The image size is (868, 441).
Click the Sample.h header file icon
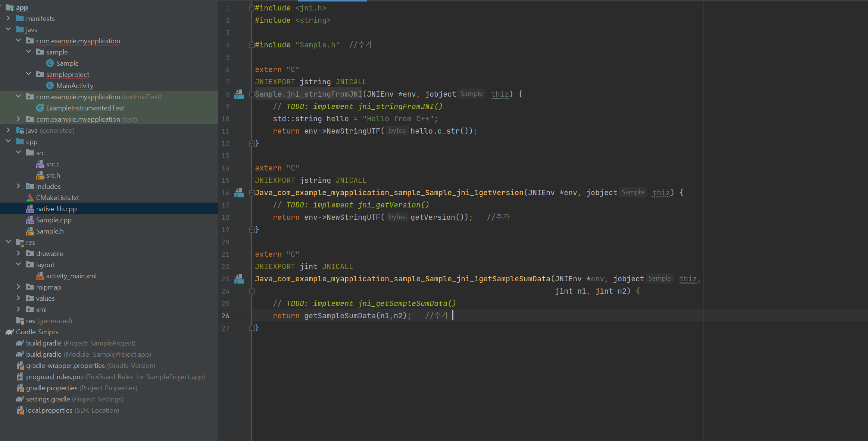coord(30,231)
